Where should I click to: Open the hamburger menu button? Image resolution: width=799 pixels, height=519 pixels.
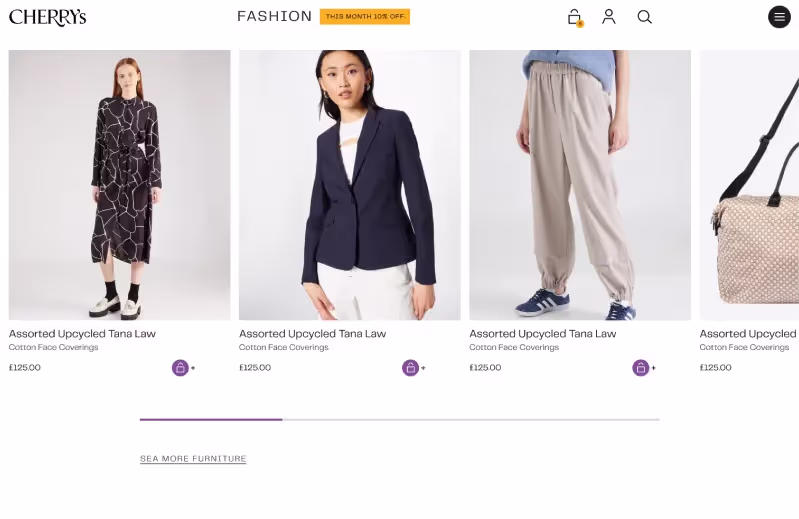click(779, 17)
